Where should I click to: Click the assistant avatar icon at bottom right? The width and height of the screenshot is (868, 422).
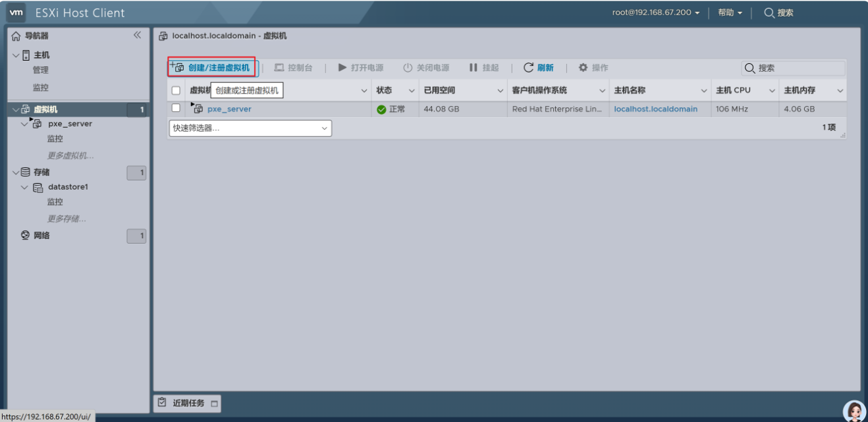pos(855,411)
